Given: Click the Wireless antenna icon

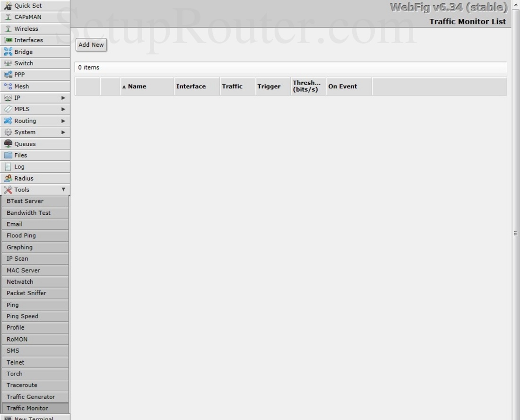Looking at the screenshot, I should point(8,28).
